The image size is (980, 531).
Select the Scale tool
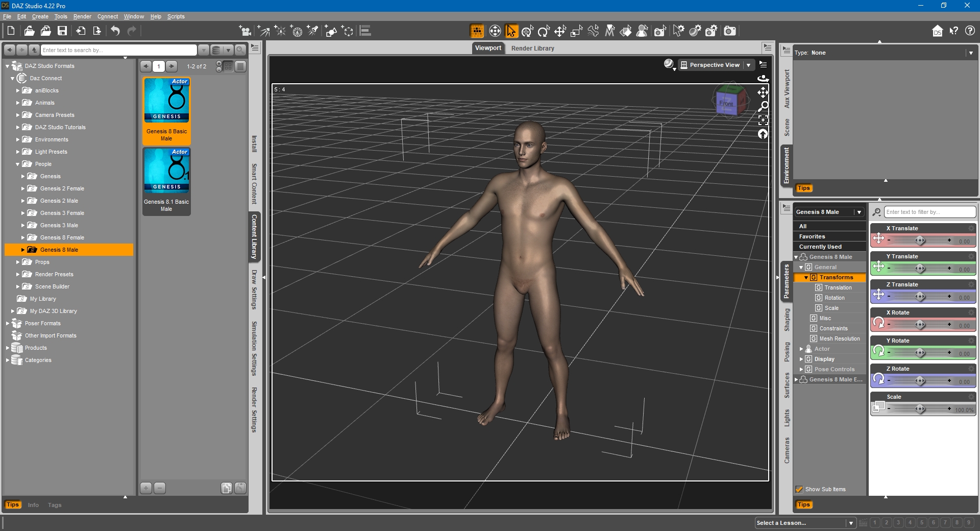tap(576, 31)
